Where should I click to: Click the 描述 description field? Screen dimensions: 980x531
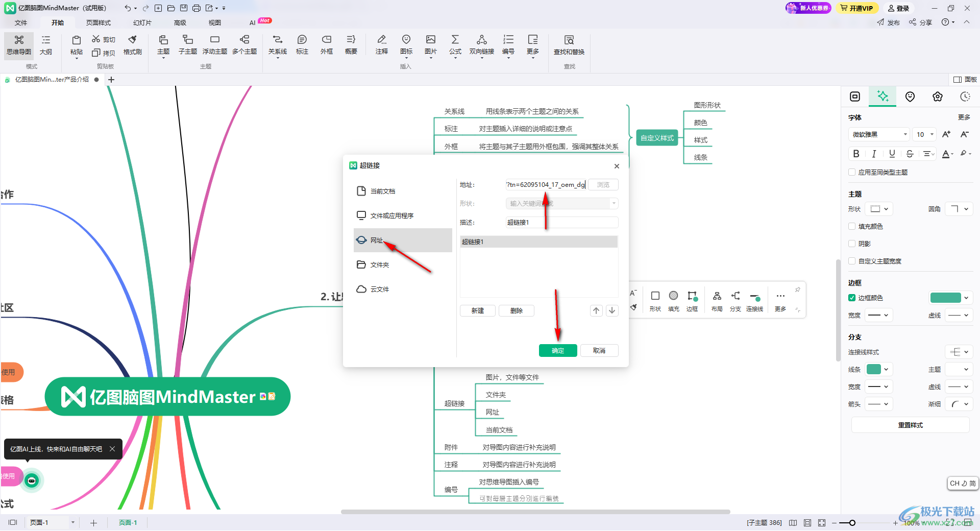click(562, 222)
